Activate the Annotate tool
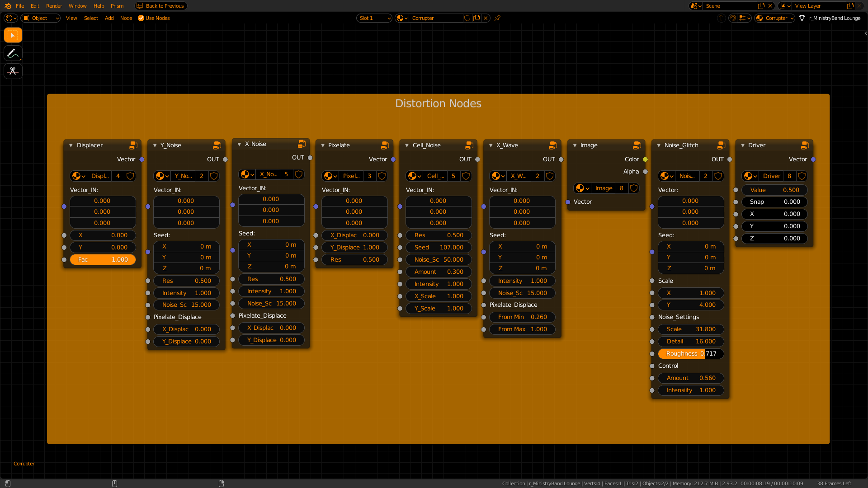 pyautogui.click(x=13, y=53)
